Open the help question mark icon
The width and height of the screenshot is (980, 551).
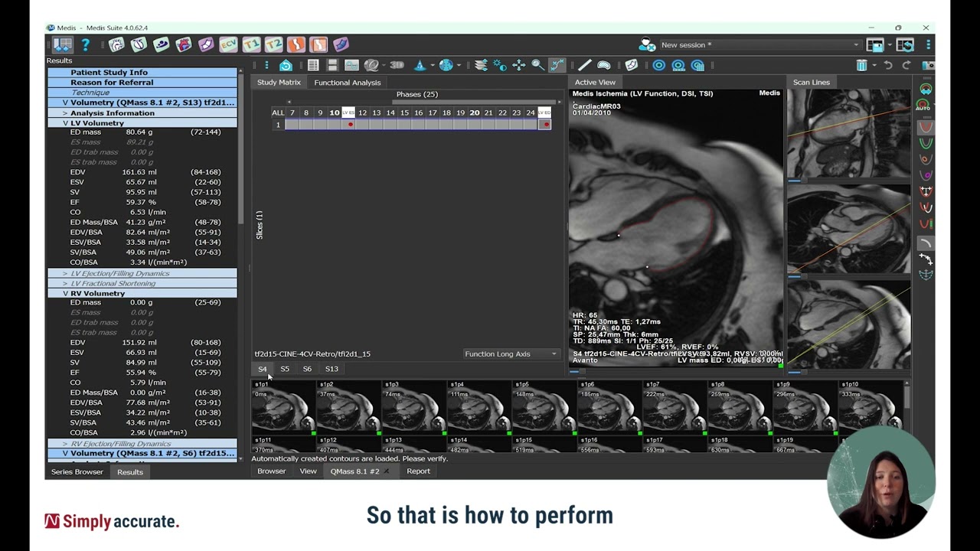(x=85, y=45)
